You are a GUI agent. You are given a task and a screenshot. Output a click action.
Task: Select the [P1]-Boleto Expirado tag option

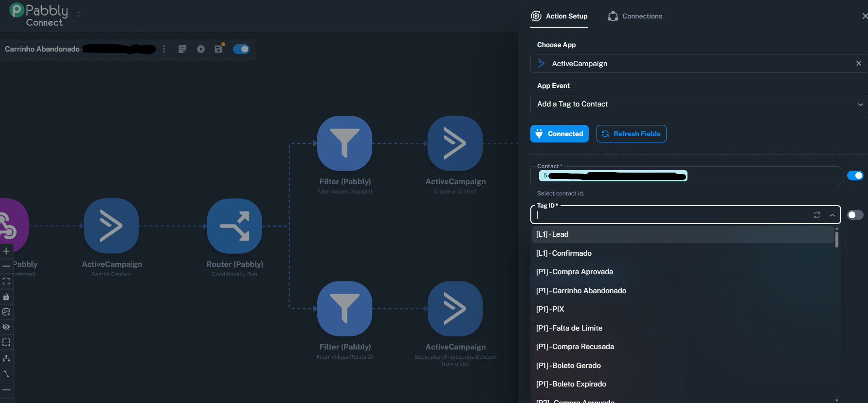coord(683,384)
